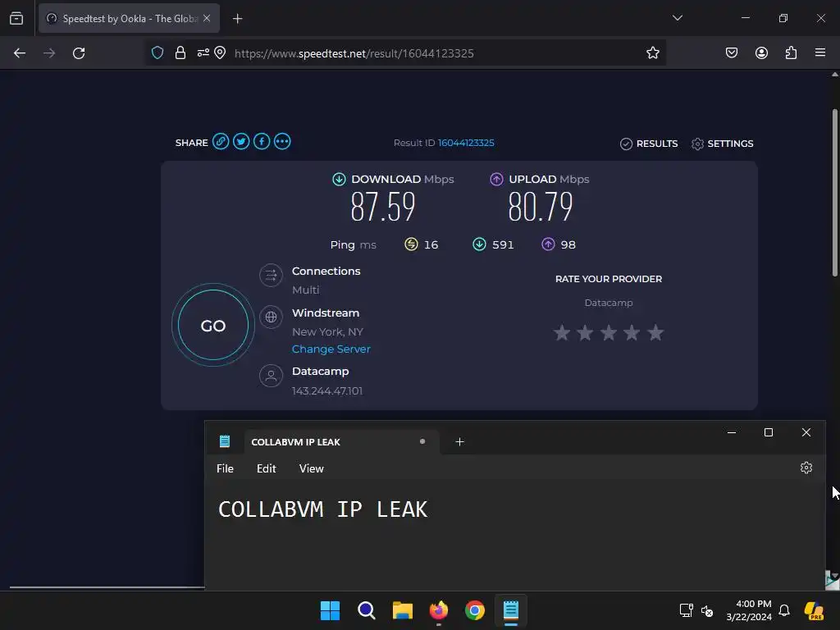Switch to Notepad in taskbar
This screenshot has width=840, height=630.
point(511,610)
